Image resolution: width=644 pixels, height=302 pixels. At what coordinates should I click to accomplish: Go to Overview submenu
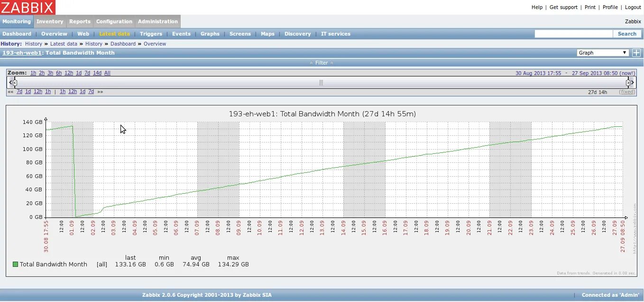click(54, 34)
